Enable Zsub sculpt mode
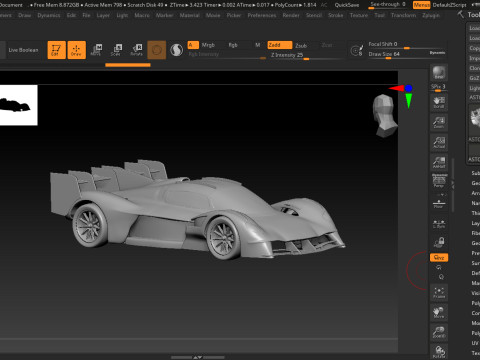Screen dimensions: 480x360 click(301, 45)
